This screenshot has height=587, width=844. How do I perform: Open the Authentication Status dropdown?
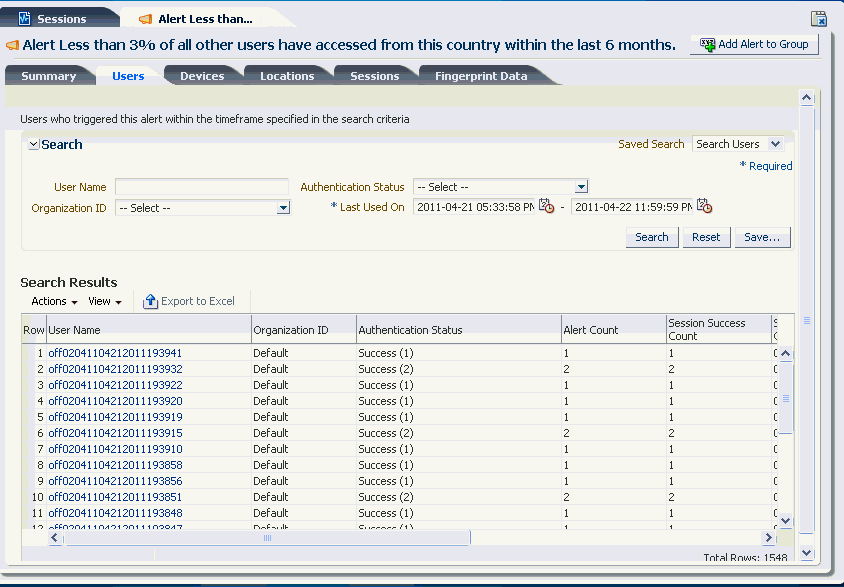pyautogui.click(x=581, y=186)
